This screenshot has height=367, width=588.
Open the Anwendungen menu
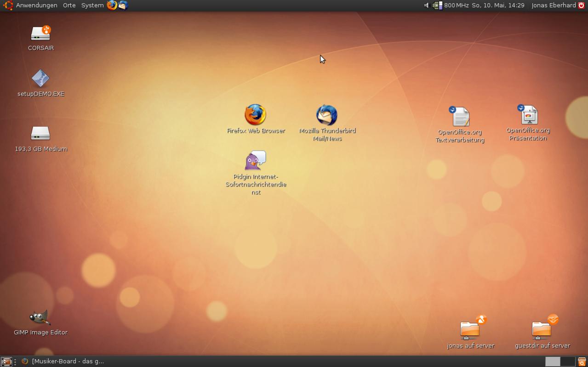click(37, 5)
